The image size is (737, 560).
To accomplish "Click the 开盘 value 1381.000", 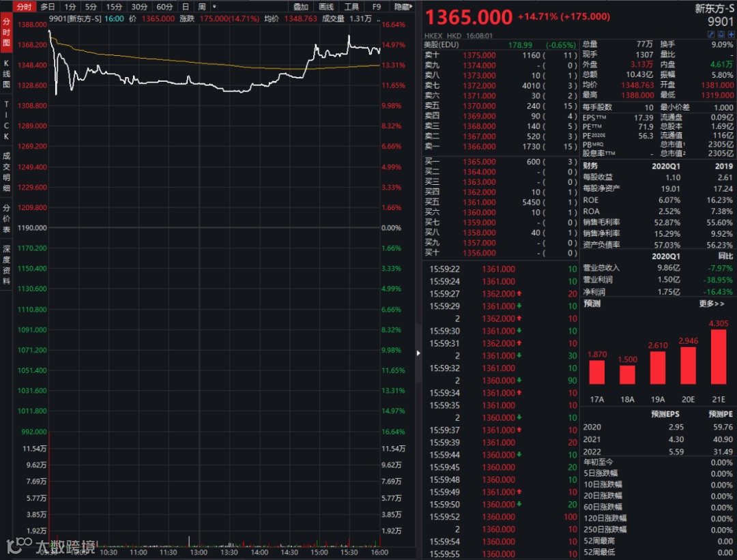I will (x=717, y=85).
